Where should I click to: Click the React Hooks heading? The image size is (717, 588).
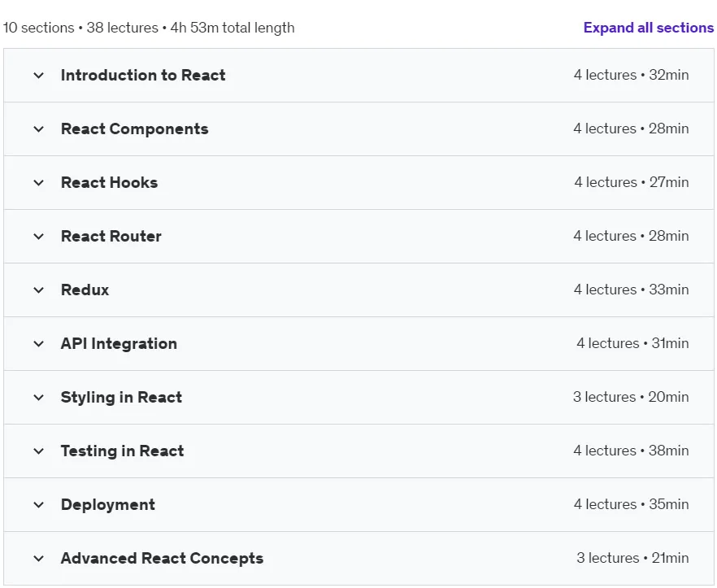pos(109,182)
